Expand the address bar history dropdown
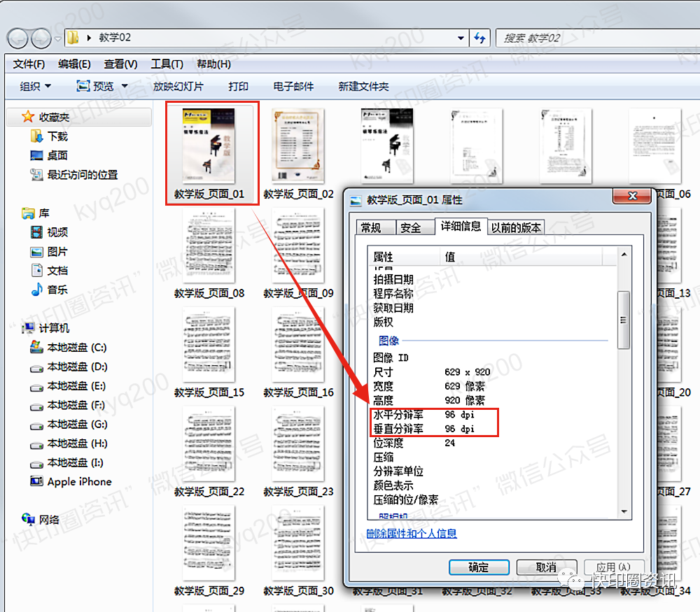700x612 pixels. (x=461, y=38)
